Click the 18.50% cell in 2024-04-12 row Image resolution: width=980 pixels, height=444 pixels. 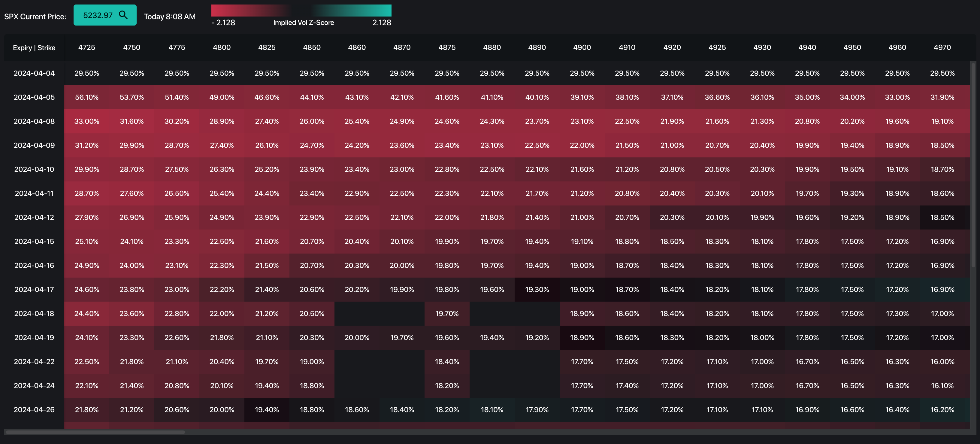[942, 217]
